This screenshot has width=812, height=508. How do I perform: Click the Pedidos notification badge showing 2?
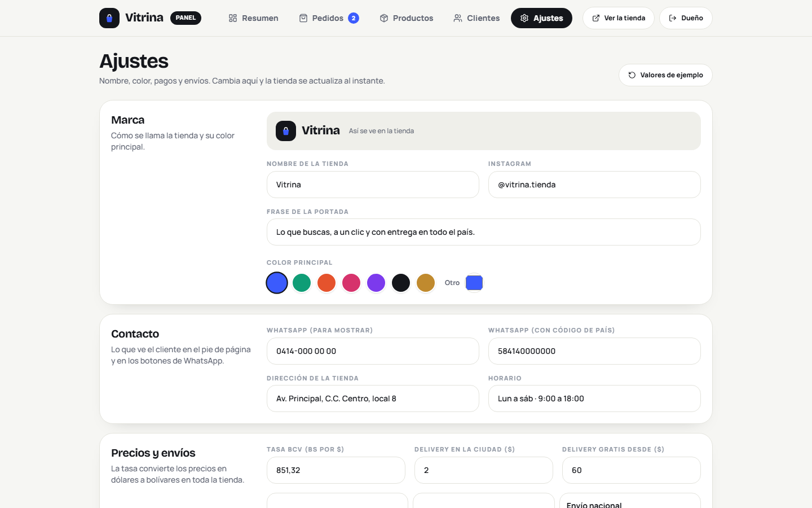354,18
